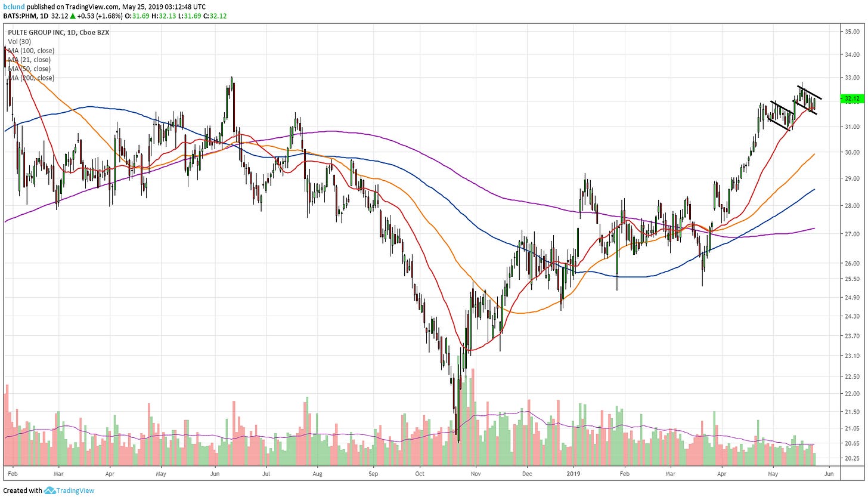Open the bclund author name
Viewport: 868px width, 500px height.
click(13, 7)
